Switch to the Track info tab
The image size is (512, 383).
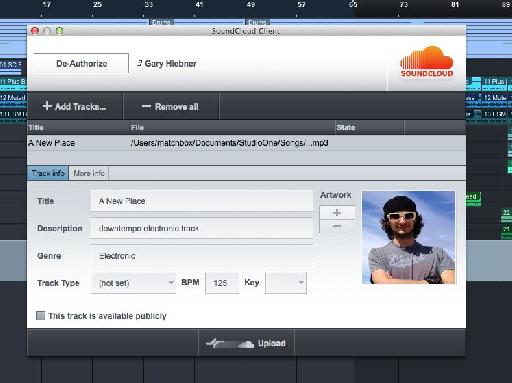pos(48,173)
